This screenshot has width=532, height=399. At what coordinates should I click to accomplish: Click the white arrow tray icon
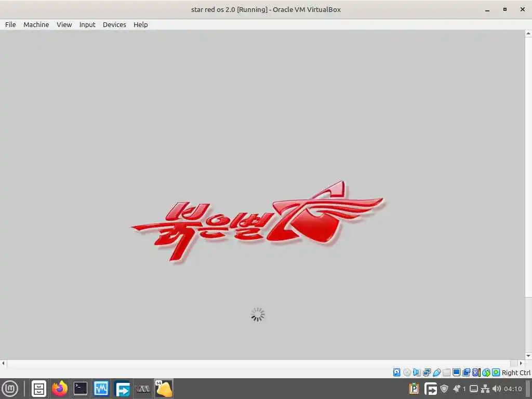431,389
